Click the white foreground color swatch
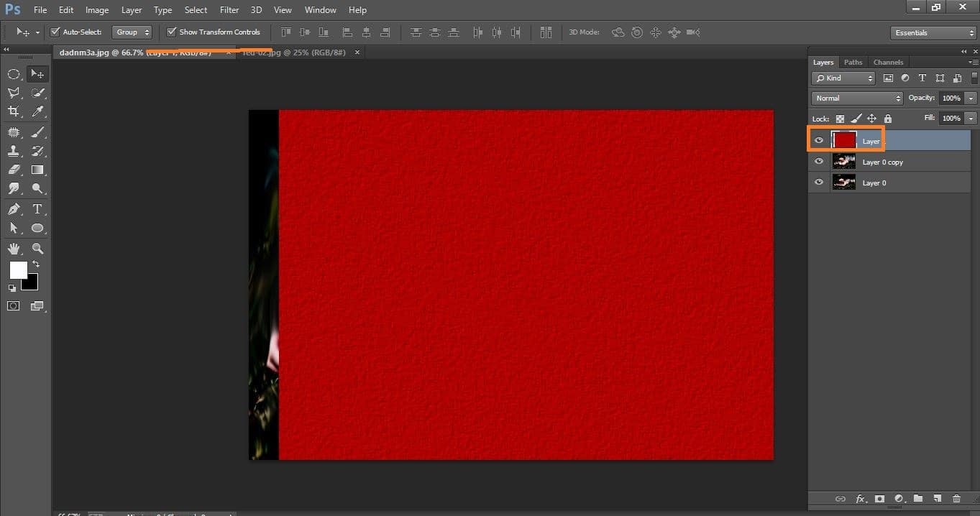The height and width of the screenshot is (516, 980). point(17,269)
